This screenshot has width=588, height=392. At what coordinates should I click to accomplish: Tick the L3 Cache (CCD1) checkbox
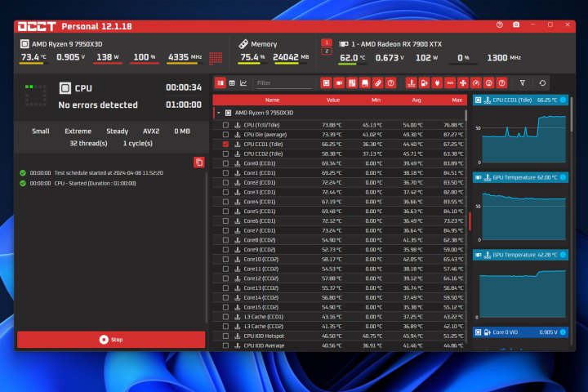225,317
